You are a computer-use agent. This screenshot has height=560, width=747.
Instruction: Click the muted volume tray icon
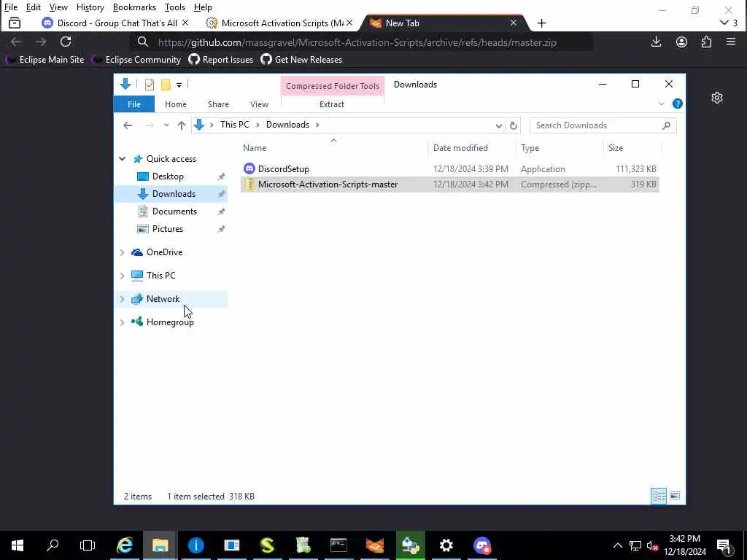point(652,545)
